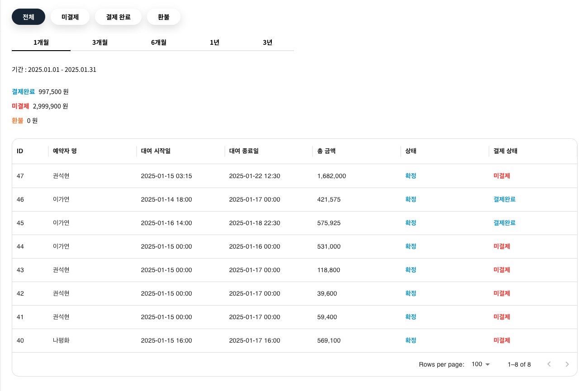Filter by 결제 완료 button
588x391 pixels.
(x=118, y=17)
